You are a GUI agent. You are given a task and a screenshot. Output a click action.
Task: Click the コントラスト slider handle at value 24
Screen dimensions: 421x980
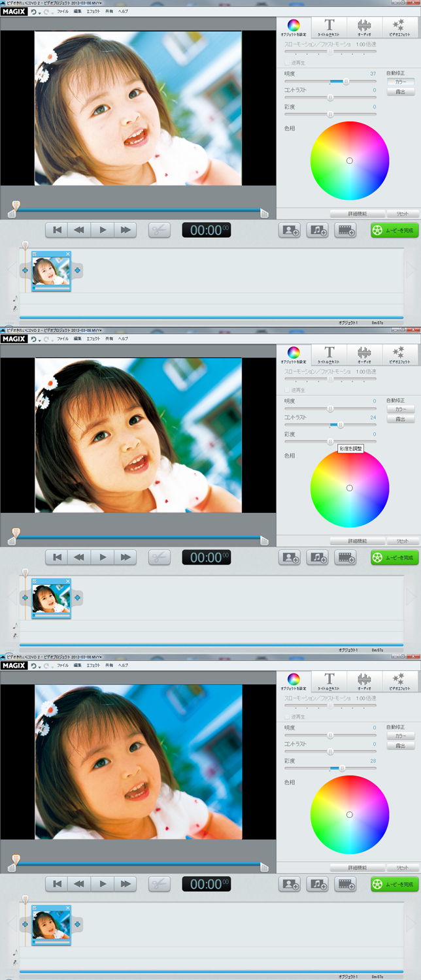click(x=341, y=425)
